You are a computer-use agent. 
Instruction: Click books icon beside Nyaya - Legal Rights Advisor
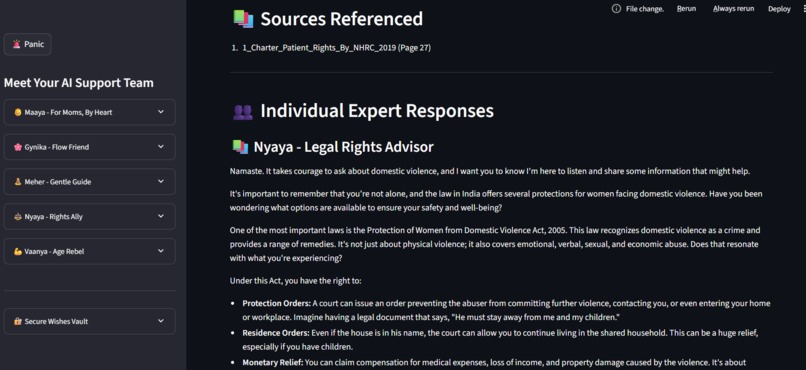[x=240, y=147]
